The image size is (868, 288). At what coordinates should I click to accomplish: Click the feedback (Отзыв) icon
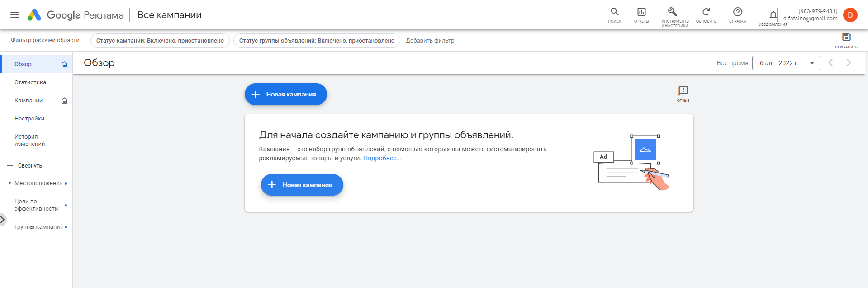[683, 91]
